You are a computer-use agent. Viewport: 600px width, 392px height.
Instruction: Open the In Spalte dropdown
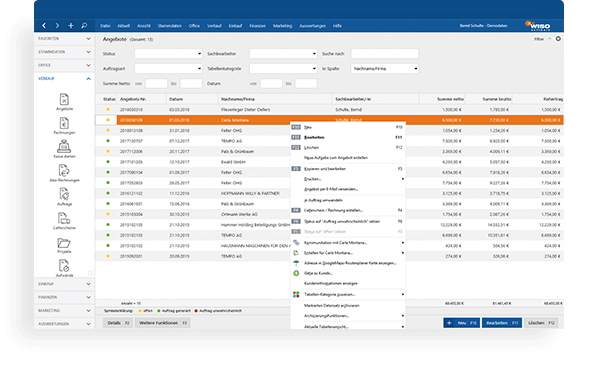385,69
